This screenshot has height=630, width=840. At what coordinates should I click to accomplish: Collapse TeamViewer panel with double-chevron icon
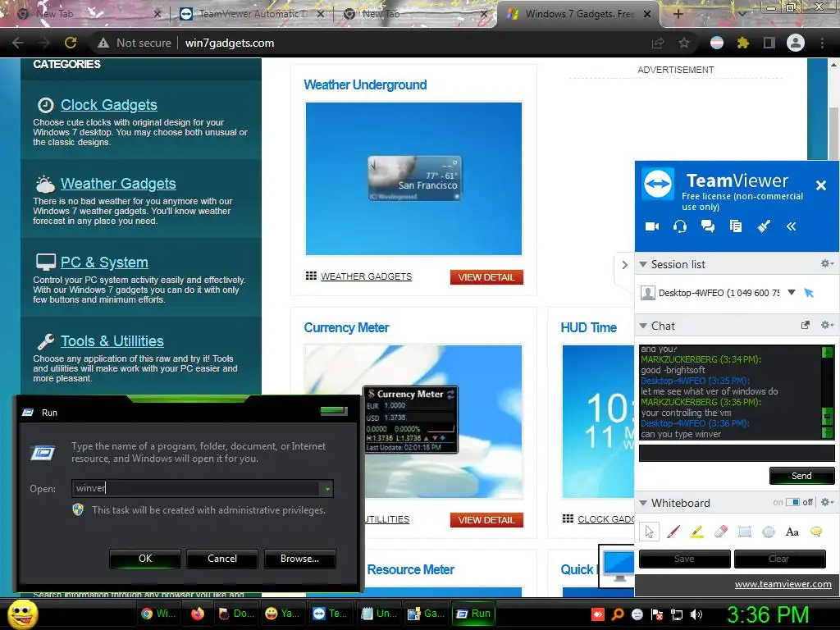coord(792,226)
